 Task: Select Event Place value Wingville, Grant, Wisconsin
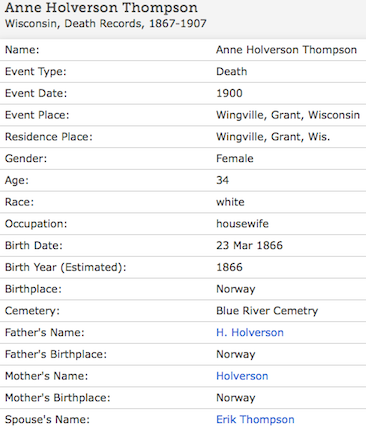(x=288, y=115)
